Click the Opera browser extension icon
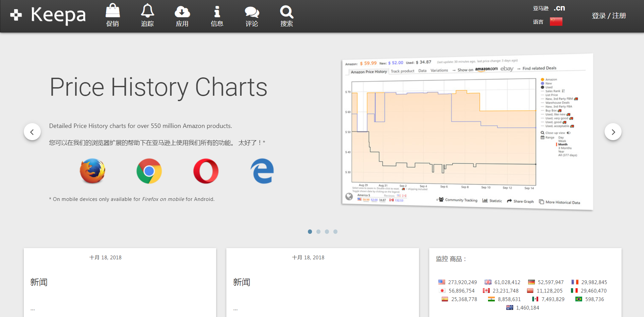The width and height of the screenshot is (644, 317). click(206, 171)
